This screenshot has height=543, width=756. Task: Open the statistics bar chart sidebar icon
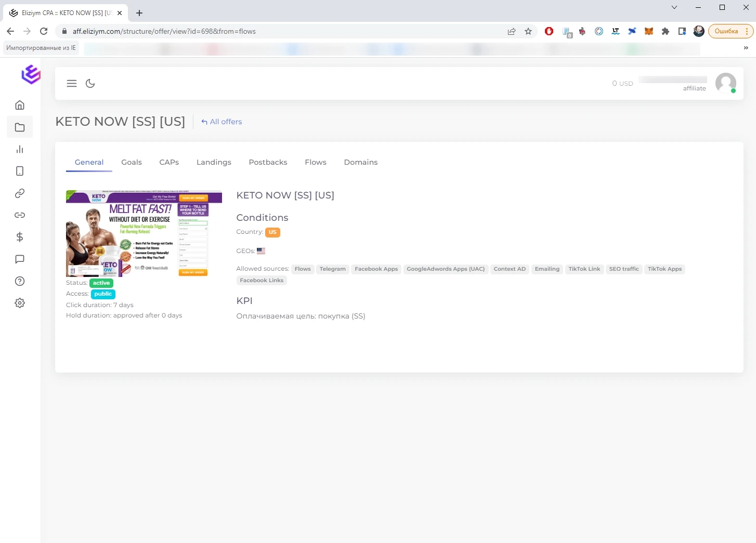point(20,149)
